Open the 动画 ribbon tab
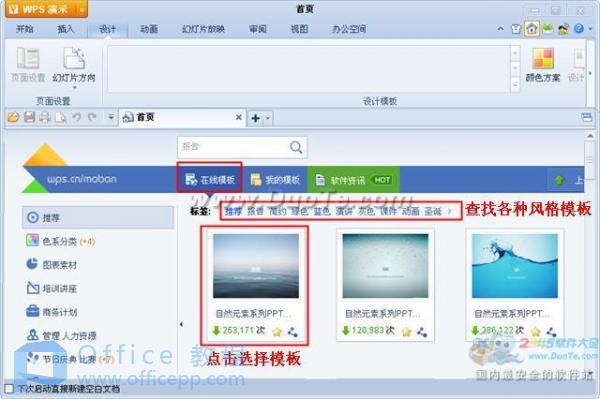600x399 pixels. point(149,29)
